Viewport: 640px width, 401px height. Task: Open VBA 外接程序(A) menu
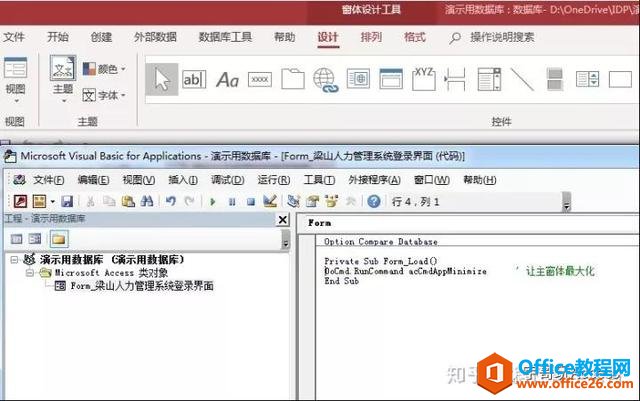tap(374, 180)
